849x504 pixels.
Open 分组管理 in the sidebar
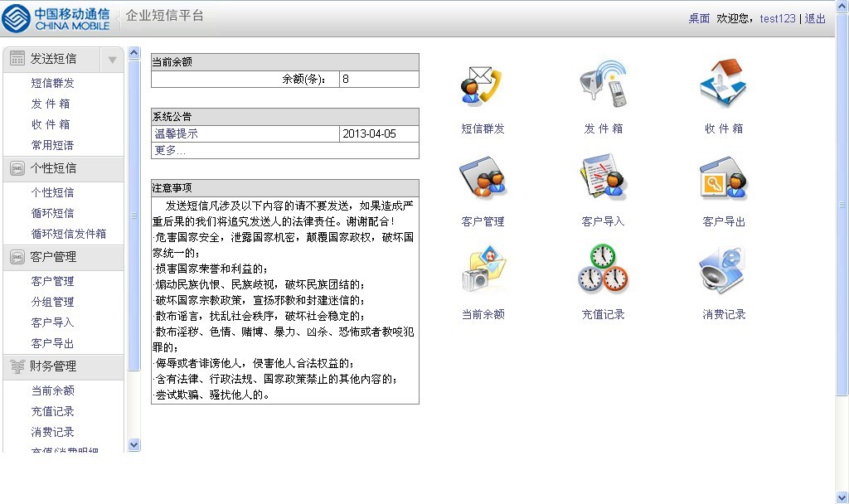pos(52,302)
